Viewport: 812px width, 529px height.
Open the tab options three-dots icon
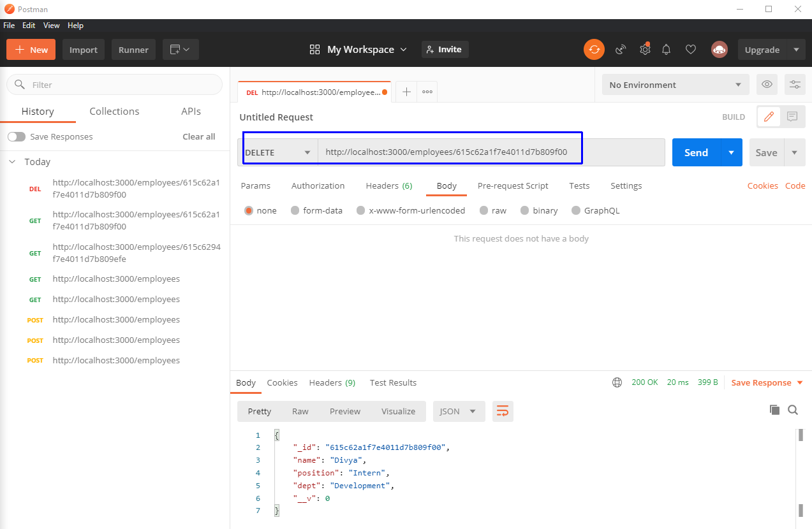click(x=427, y=92)
